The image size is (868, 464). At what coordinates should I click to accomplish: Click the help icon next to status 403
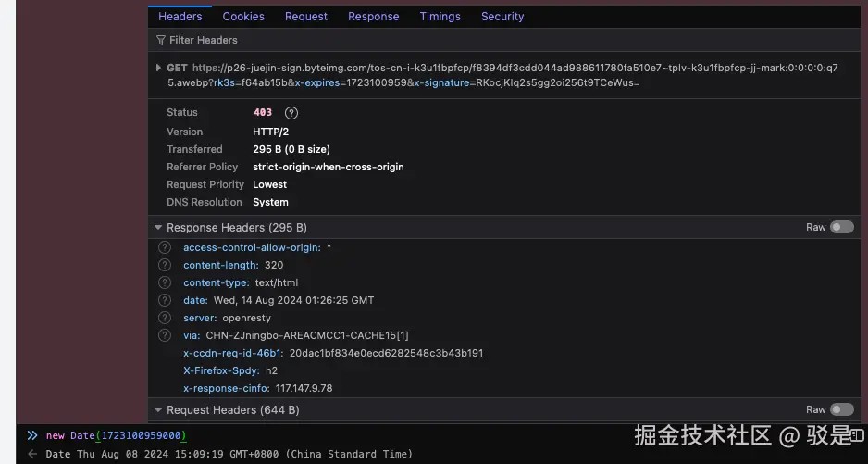[291, 113]
